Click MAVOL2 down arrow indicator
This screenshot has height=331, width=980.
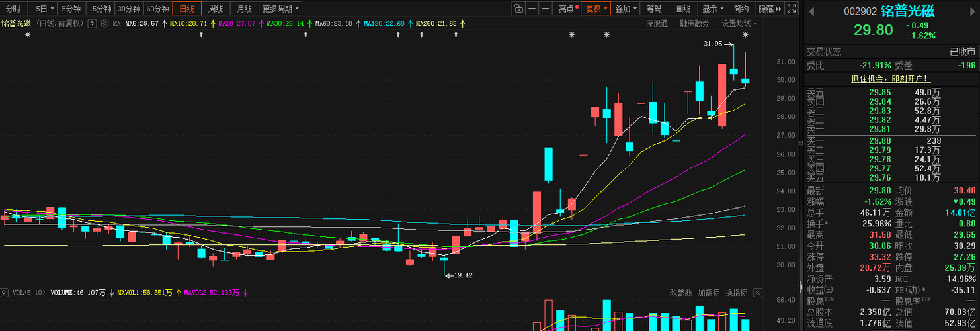[245, 292]
